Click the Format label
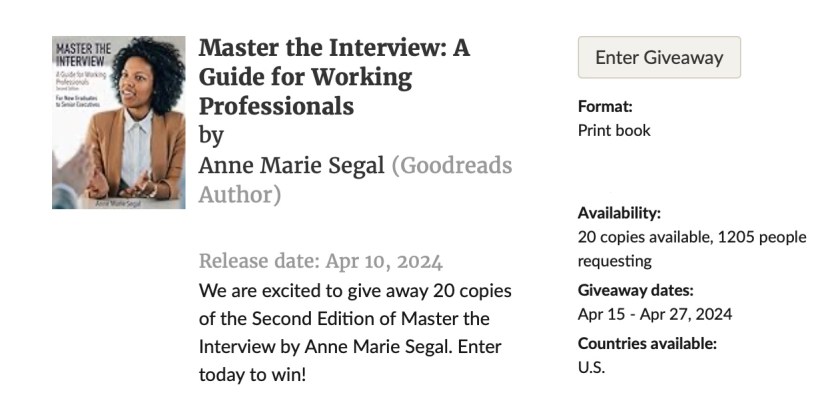Image resolution: width=840 pixels, height=409 pixels. (605, 106)
